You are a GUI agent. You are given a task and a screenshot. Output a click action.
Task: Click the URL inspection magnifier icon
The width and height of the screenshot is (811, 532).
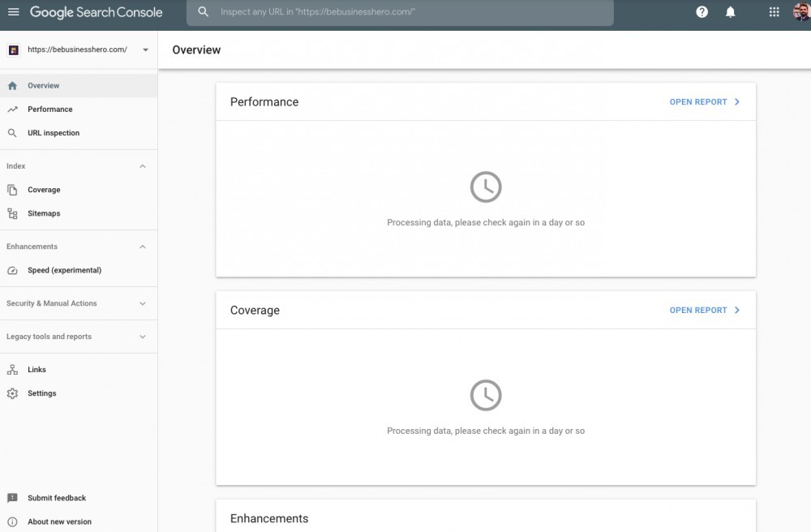[x=12, y=133]
